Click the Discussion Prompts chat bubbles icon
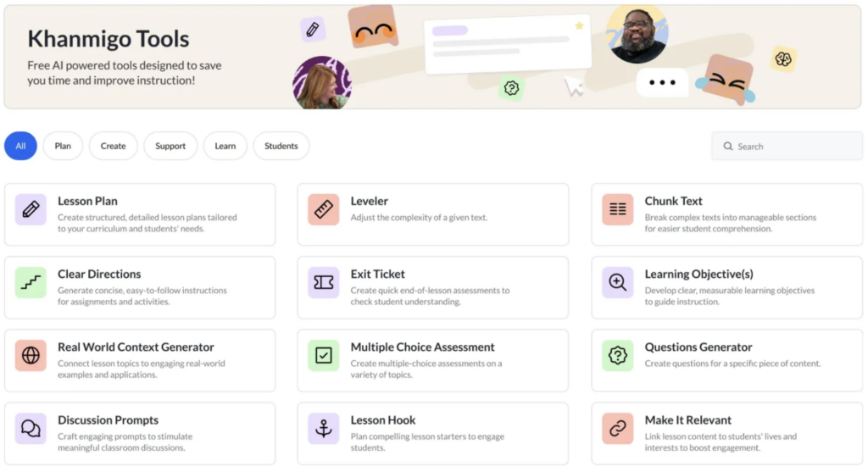This screenshot has width=868, height=472. (31, 429)
